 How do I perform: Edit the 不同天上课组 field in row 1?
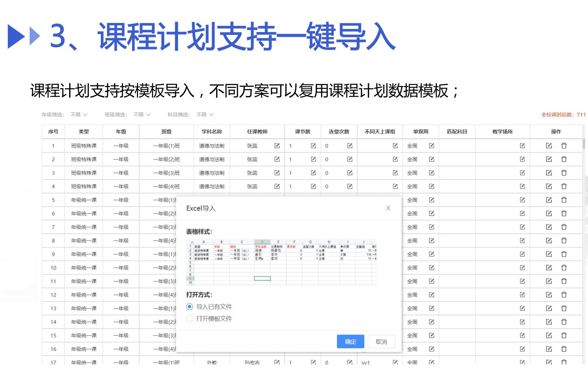(x=394, y=146)
